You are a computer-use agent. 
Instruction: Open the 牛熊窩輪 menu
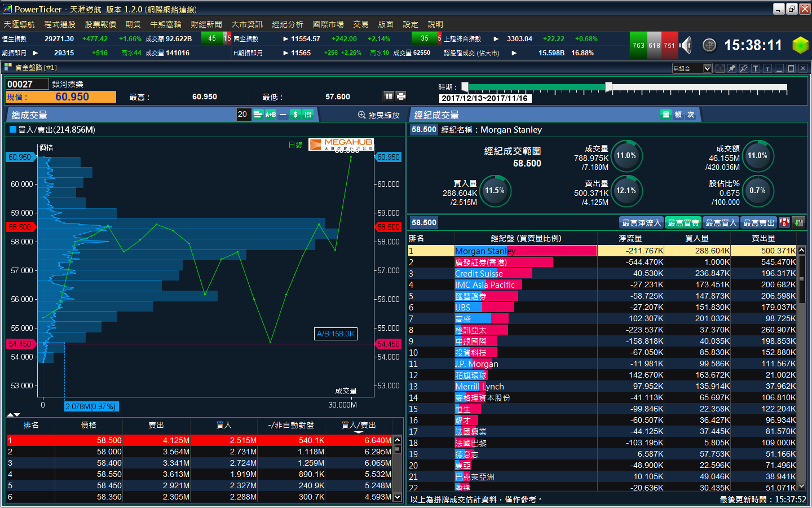click(166, 24)
